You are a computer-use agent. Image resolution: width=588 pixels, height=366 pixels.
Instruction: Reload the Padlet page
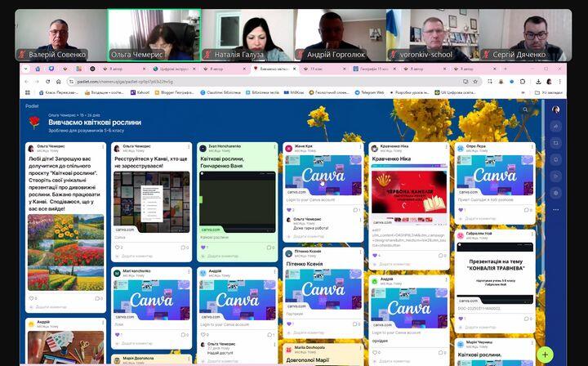point(47,82)
